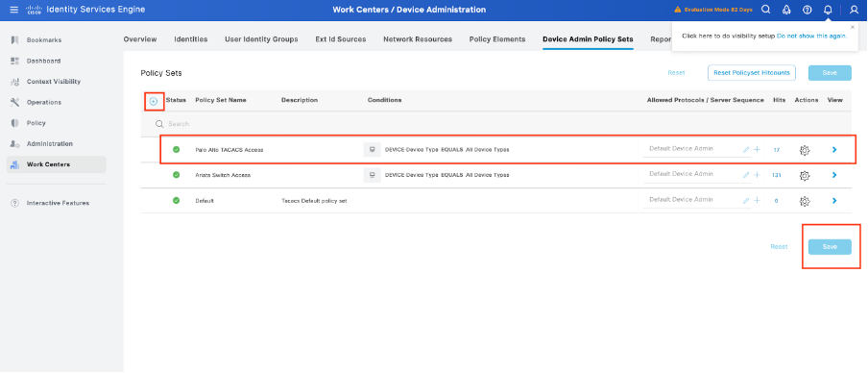The width and height of the screenshot is (868, 373).
Task: Expand view arrow for Arista Switch Access
Action: tap(834, 175)
